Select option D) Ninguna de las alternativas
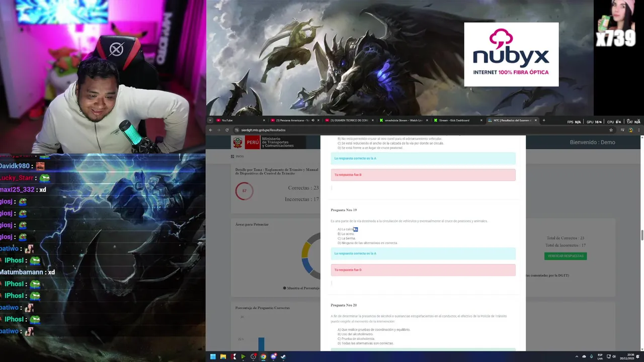 [367, 243]
